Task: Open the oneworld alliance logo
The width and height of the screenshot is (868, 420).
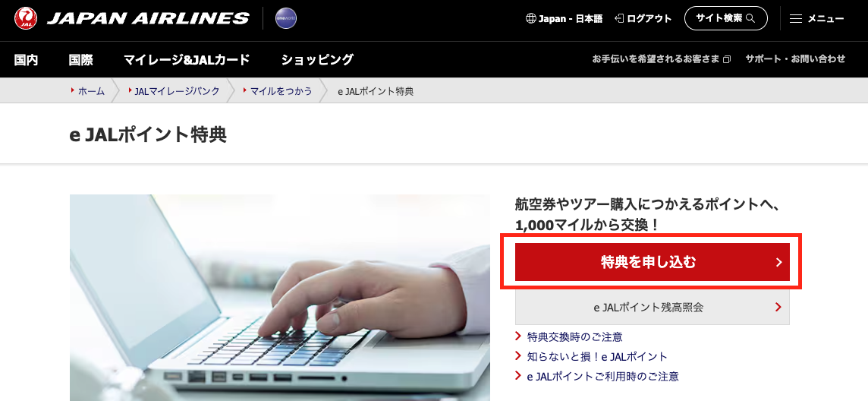Action: (285, 18)
